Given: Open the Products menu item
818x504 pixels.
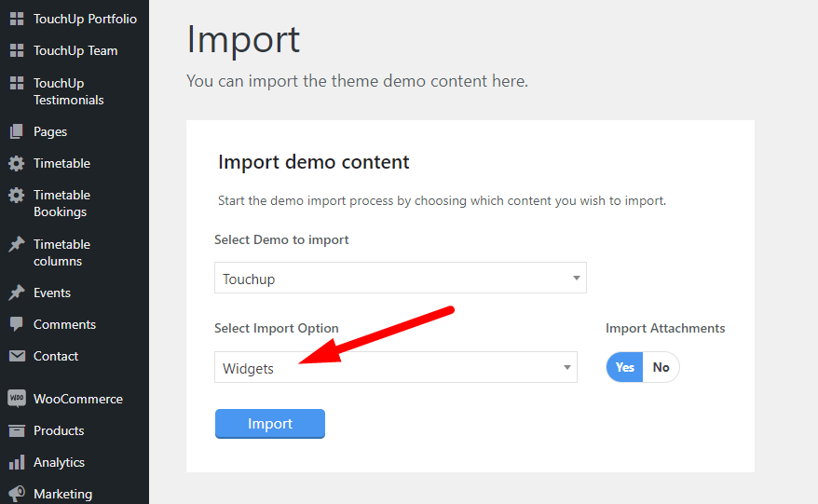Looking at the screenshot, I should point(59,430).
